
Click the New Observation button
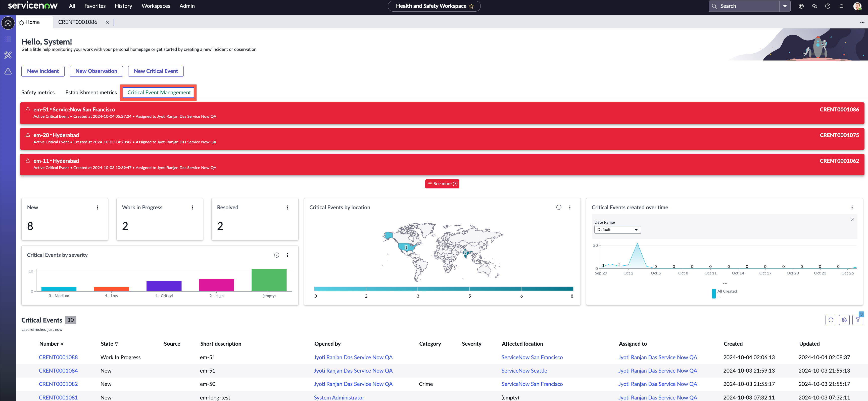96,71
